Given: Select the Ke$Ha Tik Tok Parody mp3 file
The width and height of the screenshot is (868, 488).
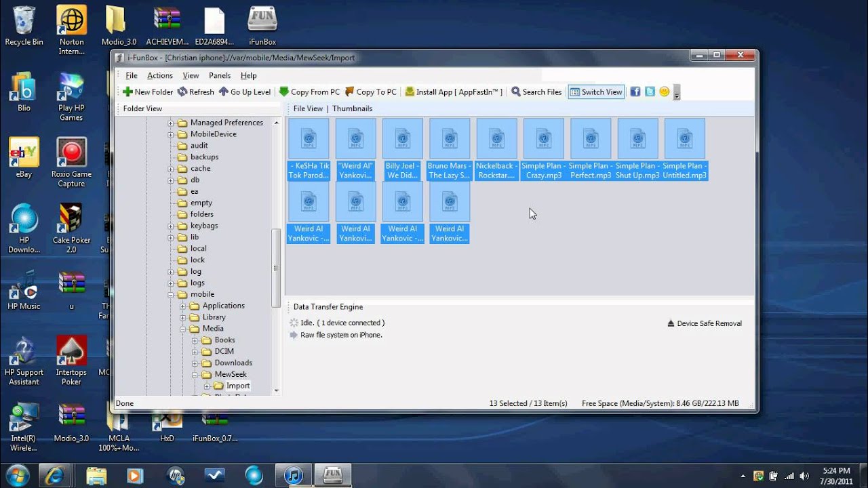Looking at the screenshot, I should [309, 150].
